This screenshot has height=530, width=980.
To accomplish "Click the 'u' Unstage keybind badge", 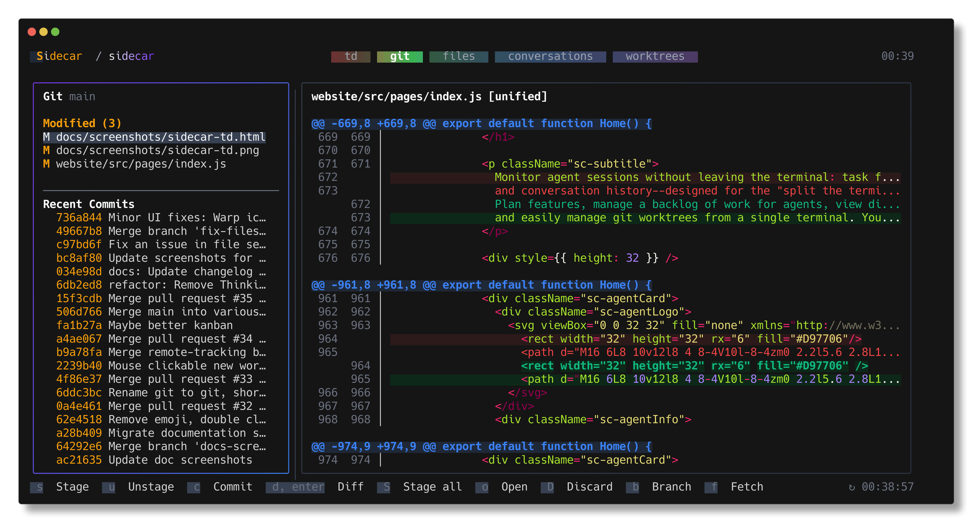I will coord(109,487).
